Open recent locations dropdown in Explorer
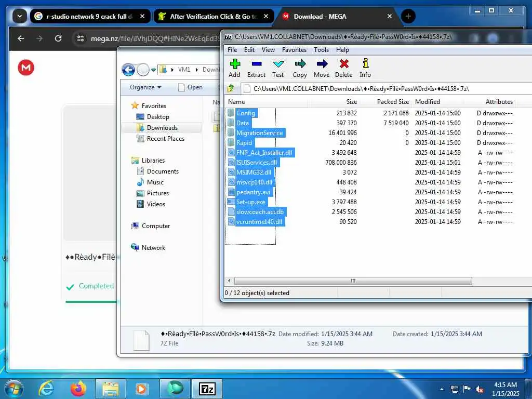This screenshot has height=399, width=532. click(x=153, y=70)
